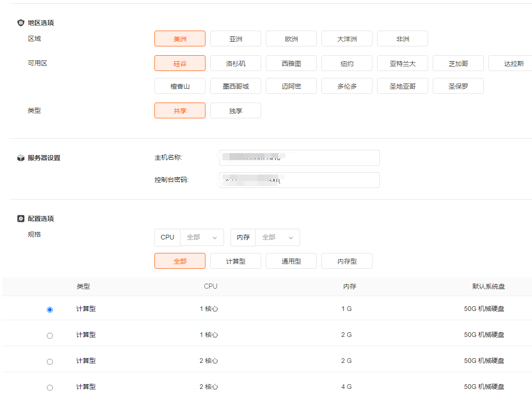Switch region to 欧洲
The image size is (532, 394).
(x=291, y=39)
